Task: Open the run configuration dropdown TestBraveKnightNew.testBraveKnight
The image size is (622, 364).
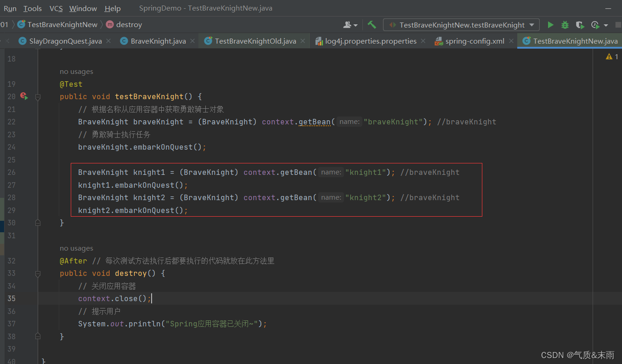Action: coord(461,25)
